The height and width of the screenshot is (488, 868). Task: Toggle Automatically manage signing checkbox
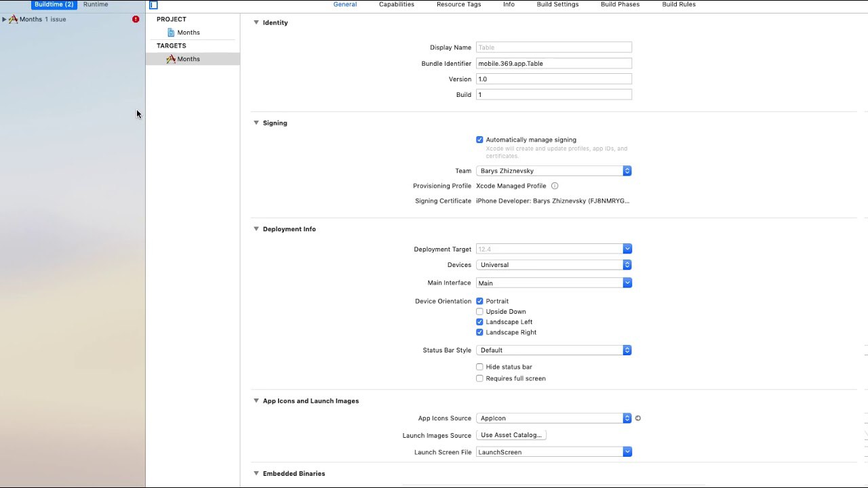479,140
